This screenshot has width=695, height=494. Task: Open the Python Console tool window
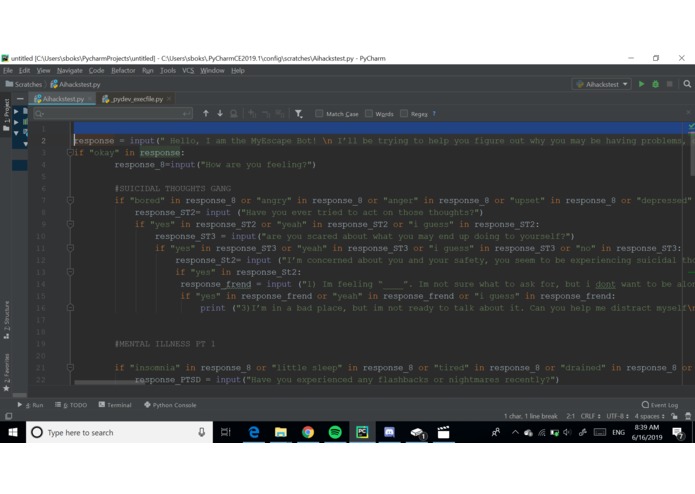[170, 405]
